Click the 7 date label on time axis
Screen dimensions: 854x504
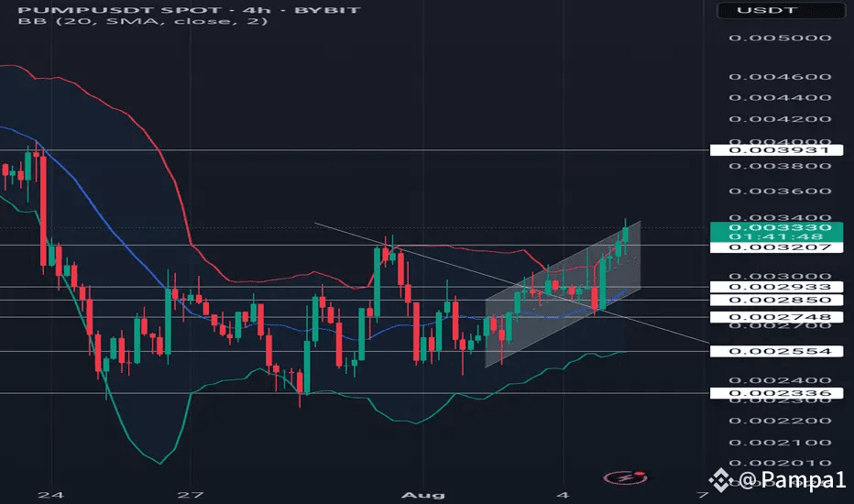(x=703, y=495)
